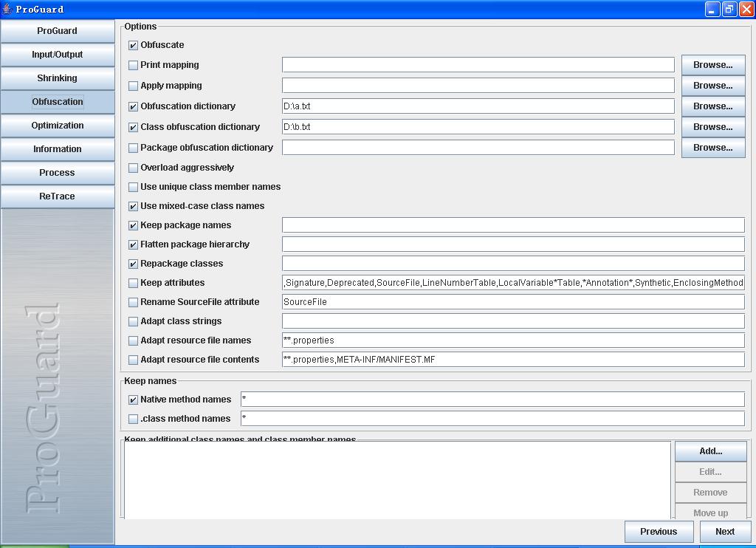This screenshot has height=548, width=756.
Task: Enable the Apply mapping checkbox
Action: coord(133,86)
